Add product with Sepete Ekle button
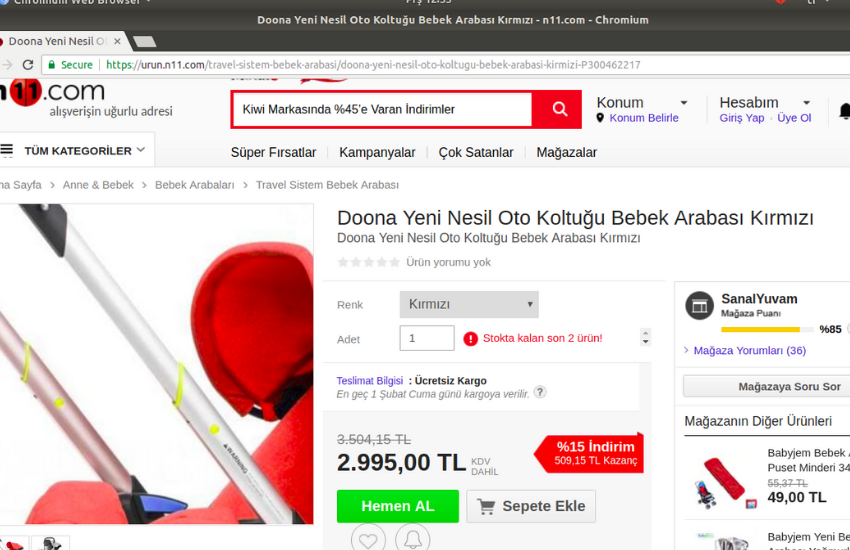The height and width of the screenshot is (550, 850). click(531, 506)
